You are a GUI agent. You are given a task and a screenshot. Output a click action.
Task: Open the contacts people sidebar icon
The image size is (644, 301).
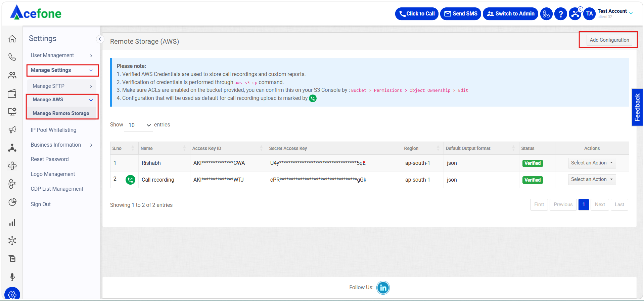click(x=12, y=75)
